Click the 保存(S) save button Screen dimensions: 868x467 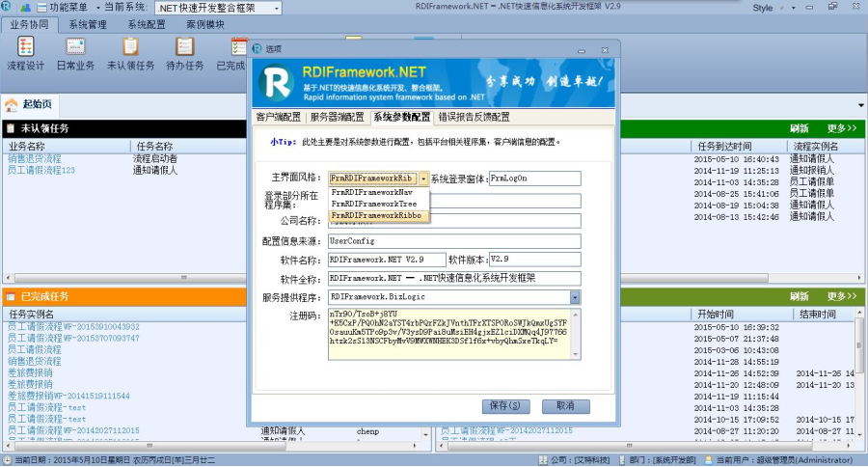(505, 406)
